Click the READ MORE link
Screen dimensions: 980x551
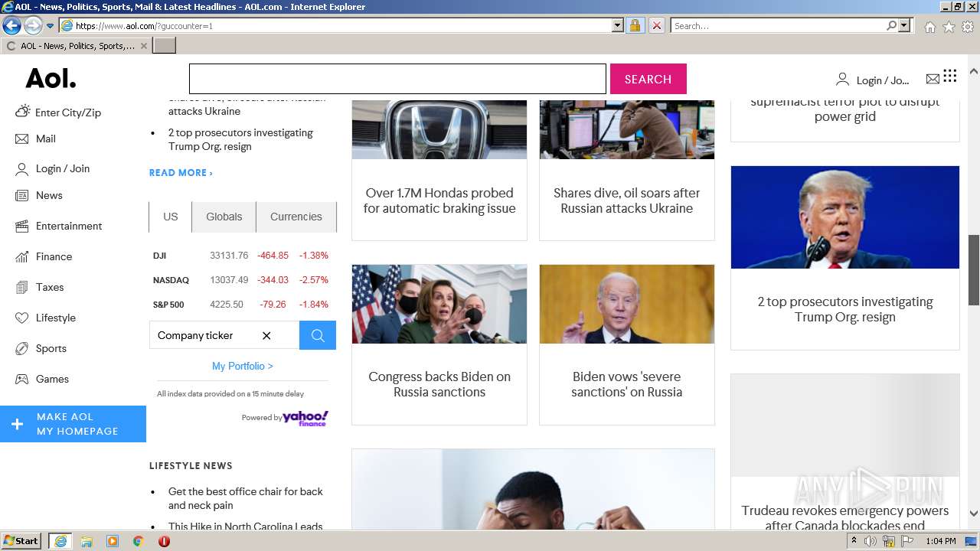tap(181, 173)
